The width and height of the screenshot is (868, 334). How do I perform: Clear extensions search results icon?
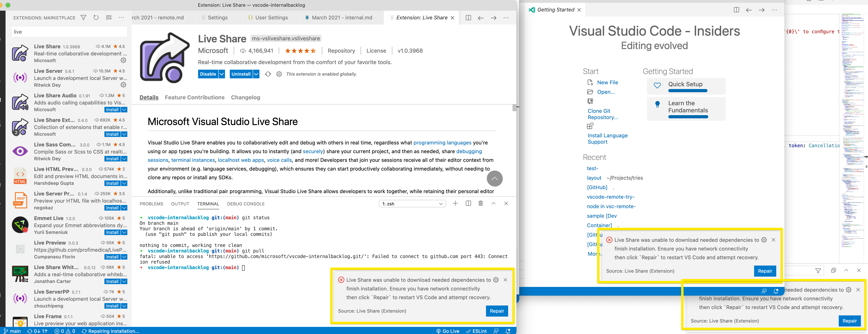[109, 18]
